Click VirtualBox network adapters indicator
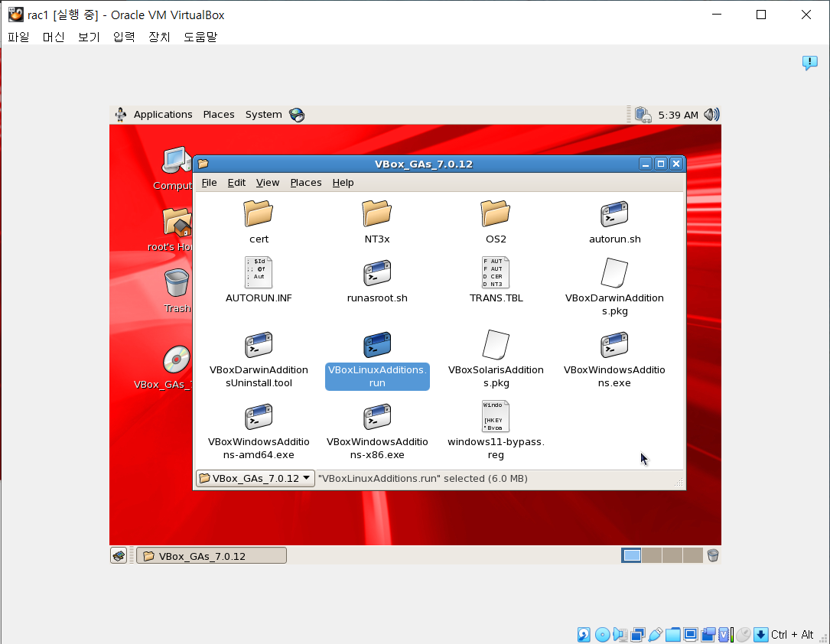This screenshot has width=830, height=644. click(638, 635)
